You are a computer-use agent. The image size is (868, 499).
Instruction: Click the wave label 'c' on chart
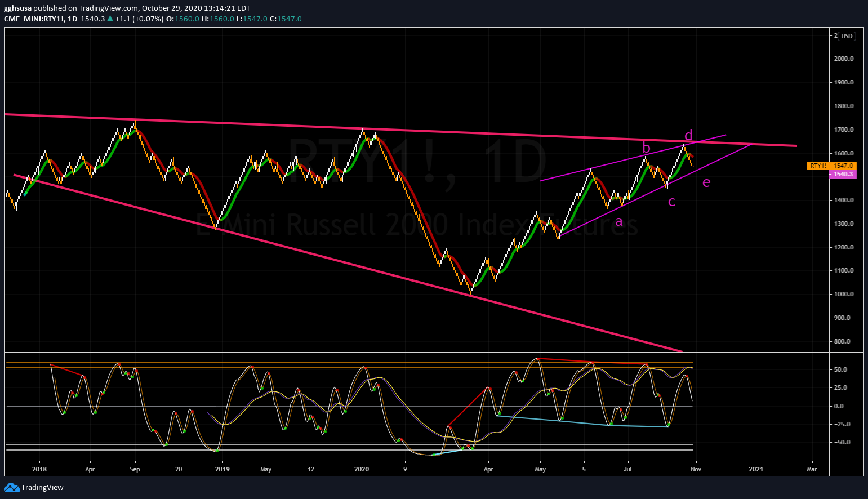[671, 202]
